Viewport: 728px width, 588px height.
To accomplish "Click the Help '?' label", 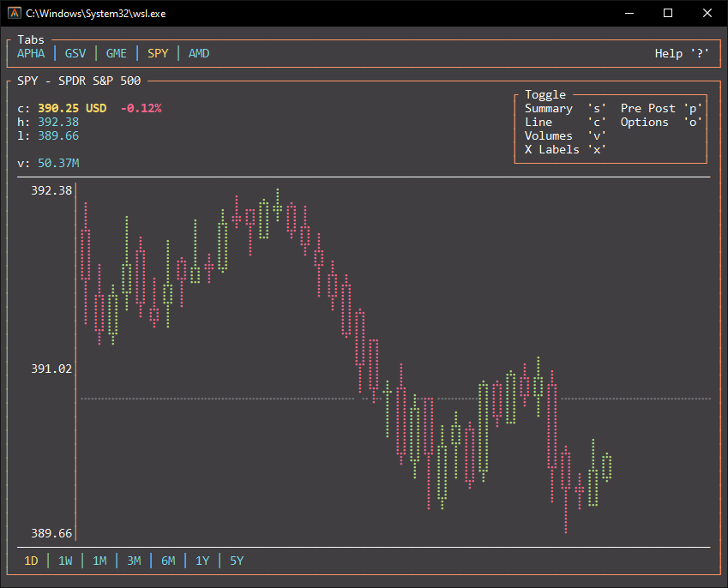I will 682,53.
